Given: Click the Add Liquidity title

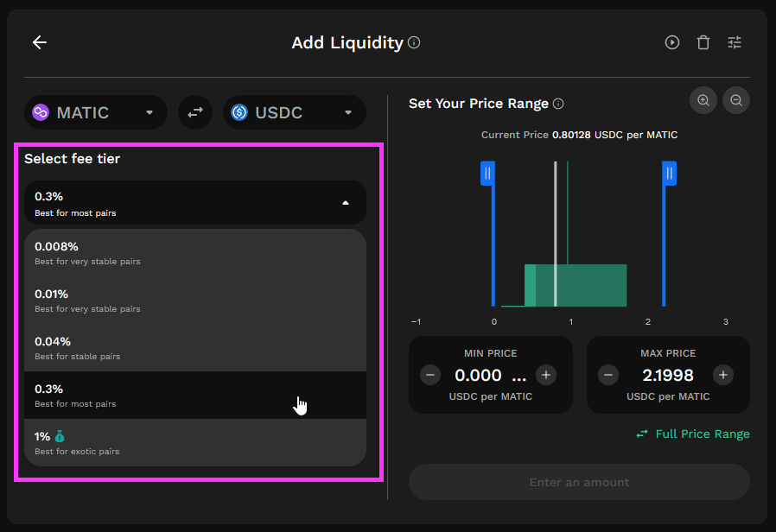Looking at the screenshot, I should (x=347, y=42).
